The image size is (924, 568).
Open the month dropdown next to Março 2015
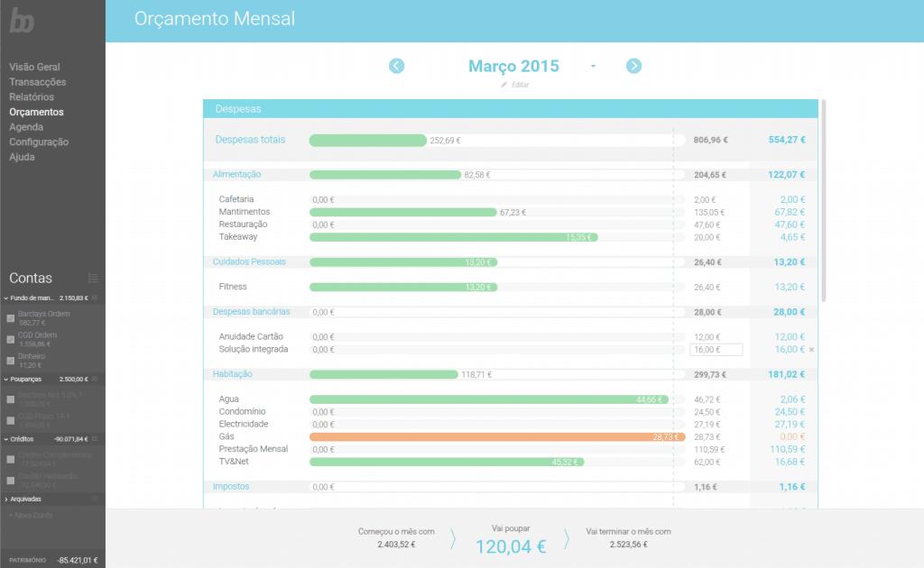[594, 67]
